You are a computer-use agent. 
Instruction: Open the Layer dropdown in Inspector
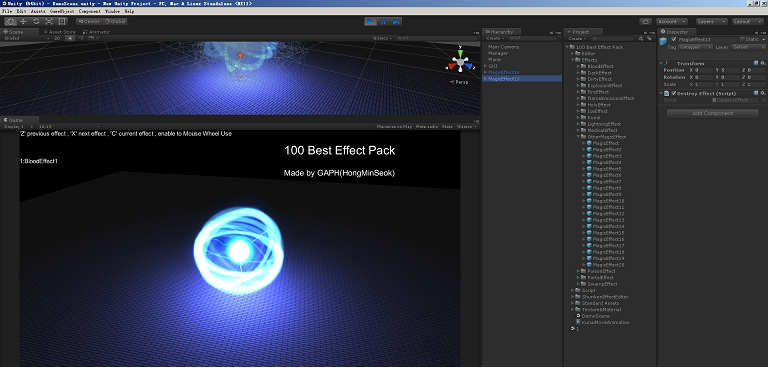point(748,48)
